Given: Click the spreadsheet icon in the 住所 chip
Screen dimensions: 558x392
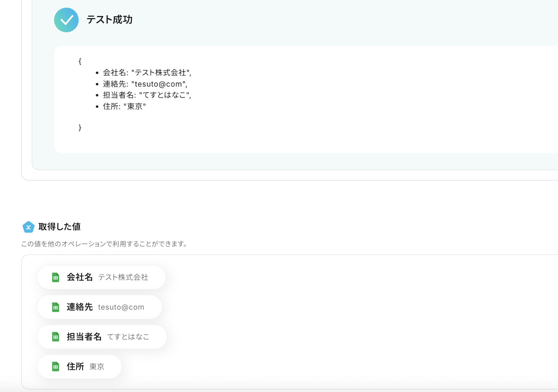Looking at the screenshot, I should click(x=55, y=367).
